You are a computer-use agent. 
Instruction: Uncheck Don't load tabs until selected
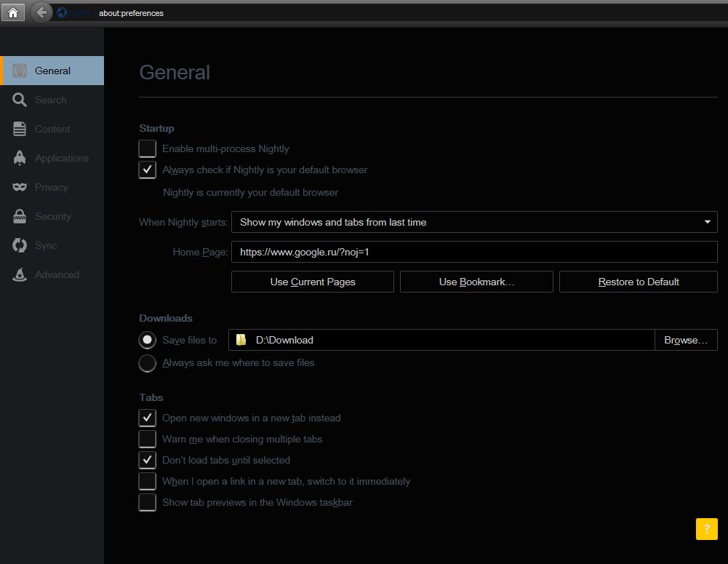coord(147,461)
